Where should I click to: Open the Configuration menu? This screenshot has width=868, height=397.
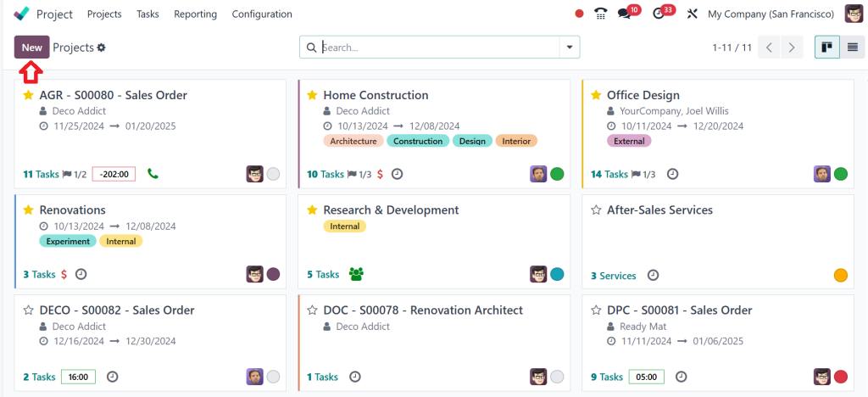click(x=262, y=14)
